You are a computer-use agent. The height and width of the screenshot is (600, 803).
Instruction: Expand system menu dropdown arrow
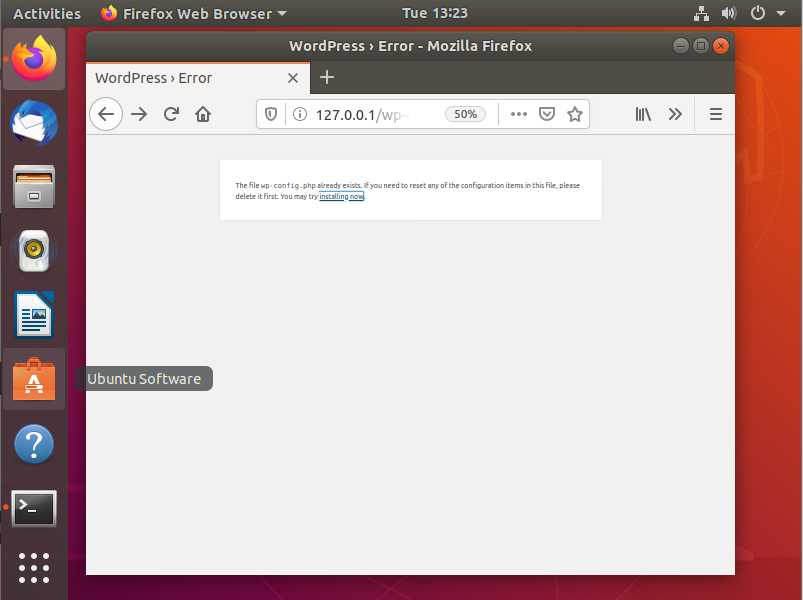pos(781,13)
